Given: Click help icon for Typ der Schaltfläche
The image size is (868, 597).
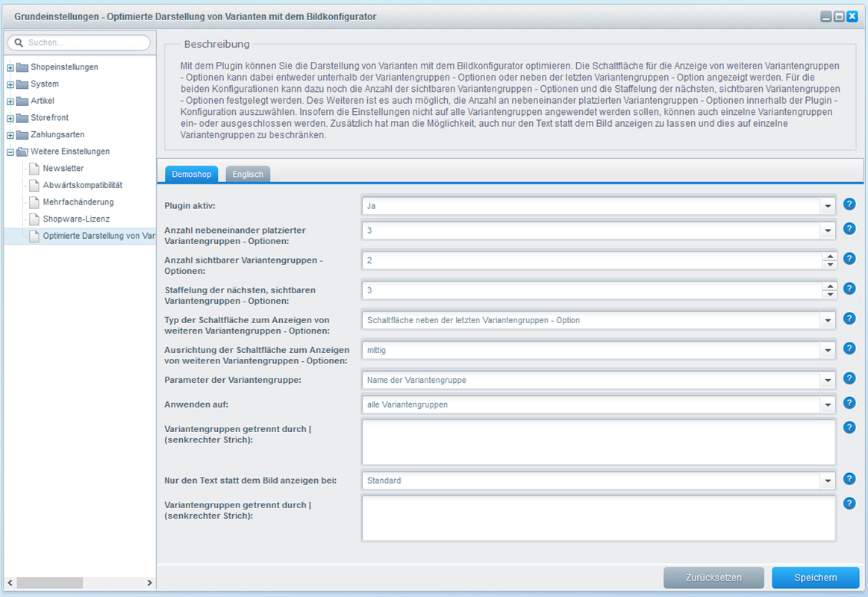Looking at the screenshot, I should coord(849,319).
